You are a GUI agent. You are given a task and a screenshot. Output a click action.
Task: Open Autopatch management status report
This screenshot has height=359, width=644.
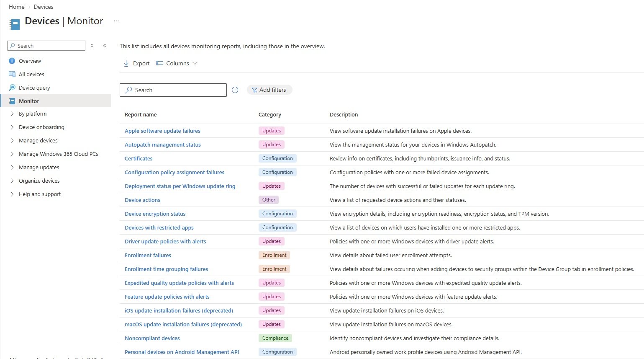coord(163,145)
